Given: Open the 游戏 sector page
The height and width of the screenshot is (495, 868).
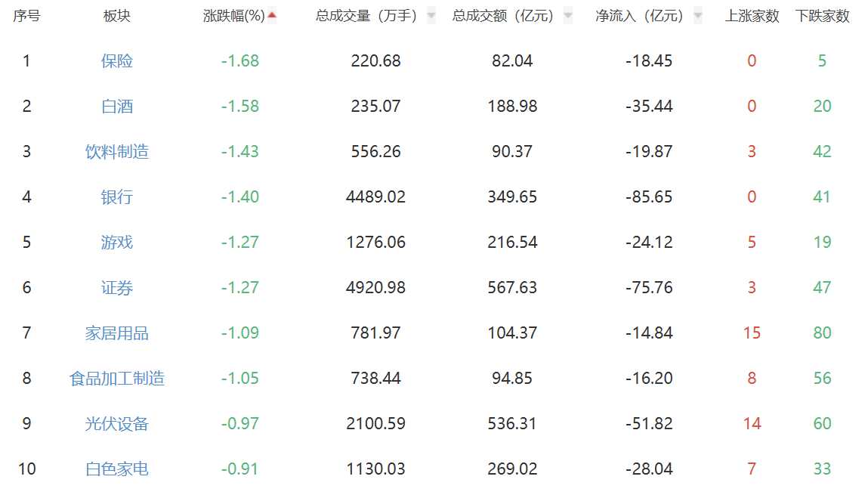Looking at the screenshot, I should 117,243.
